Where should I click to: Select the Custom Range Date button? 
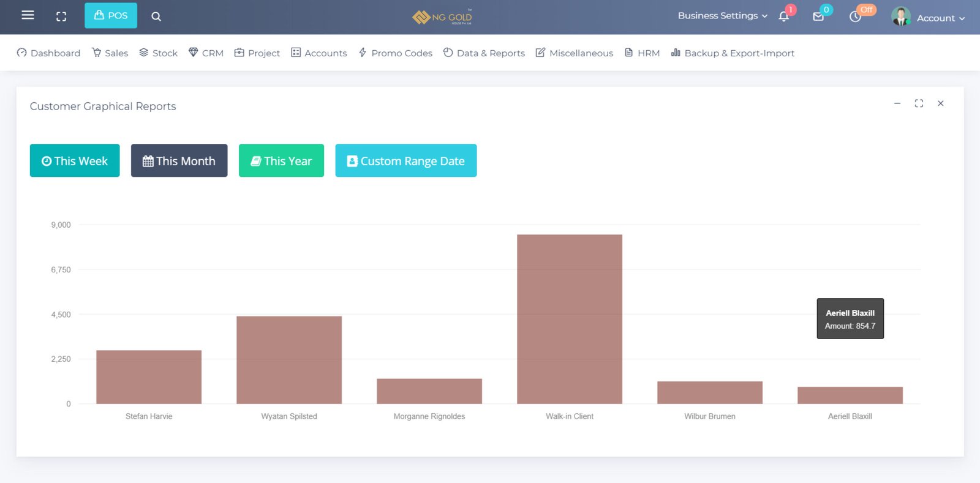[x=405, y=160]
